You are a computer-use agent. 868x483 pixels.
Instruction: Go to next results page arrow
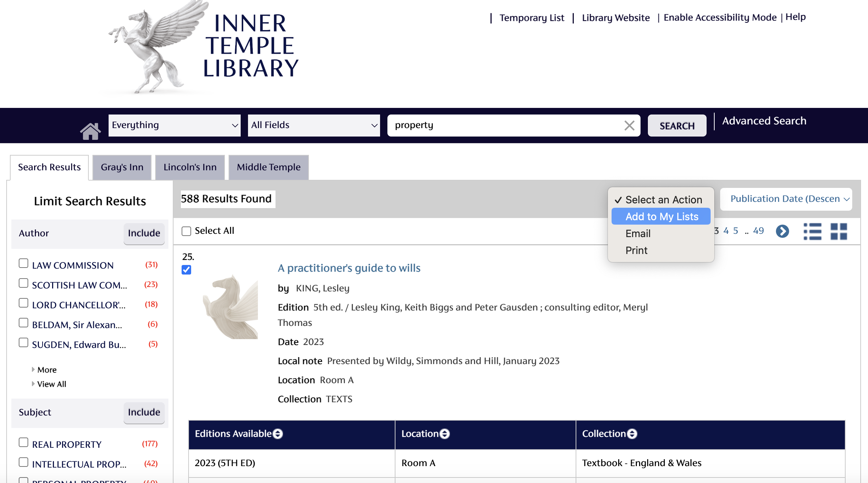coord(782,231)
